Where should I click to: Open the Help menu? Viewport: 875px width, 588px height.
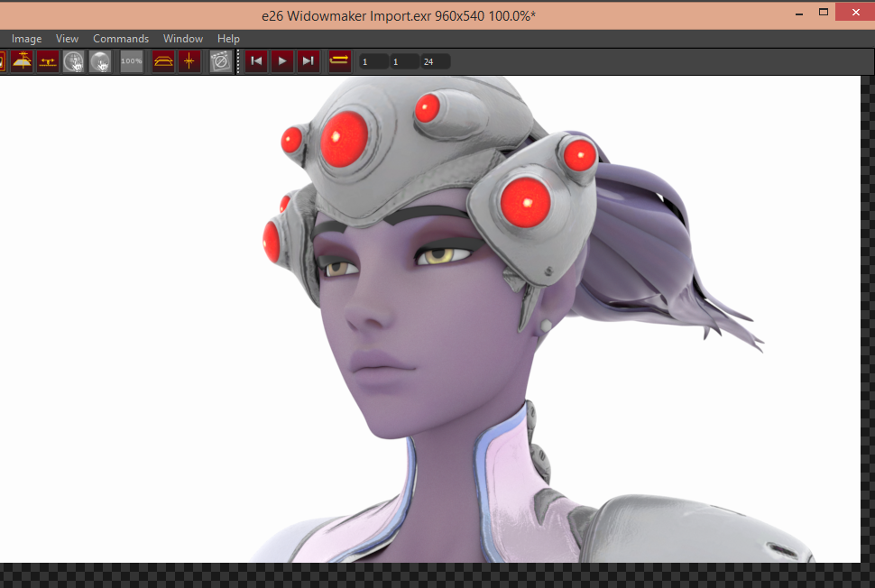click(228, 39)
